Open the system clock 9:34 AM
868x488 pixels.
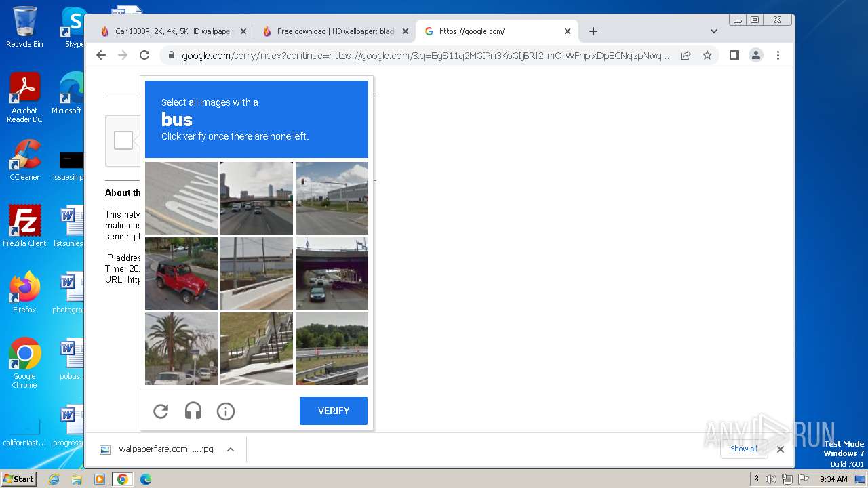pyautogui.click(x=833, y=479)
